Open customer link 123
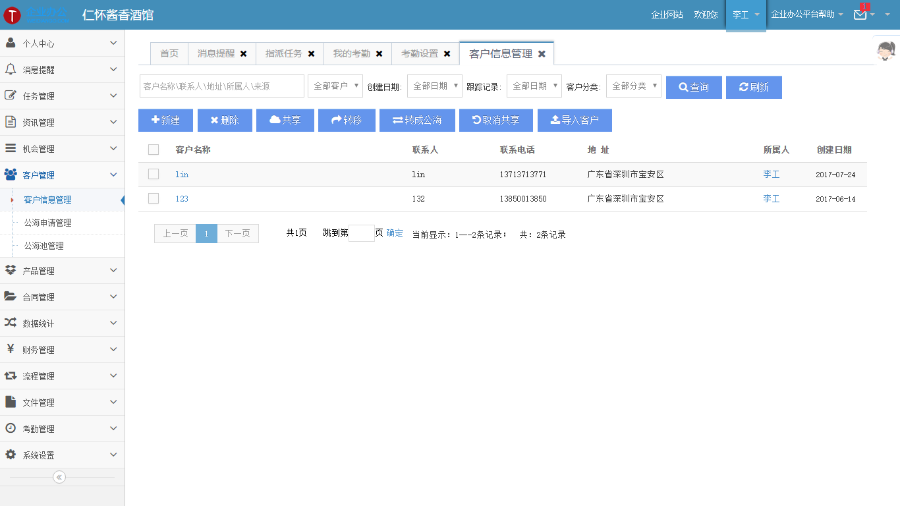 [182, 199]
